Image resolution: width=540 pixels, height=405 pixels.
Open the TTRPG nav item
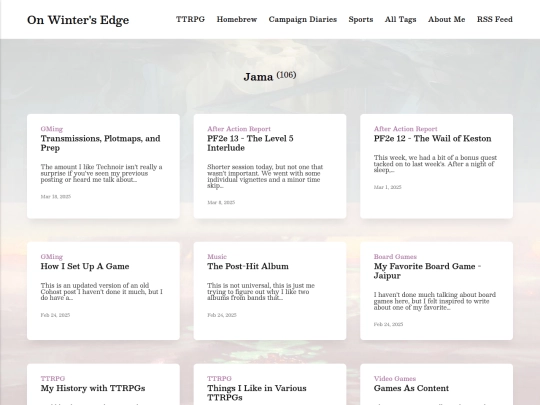coord(190,19)
